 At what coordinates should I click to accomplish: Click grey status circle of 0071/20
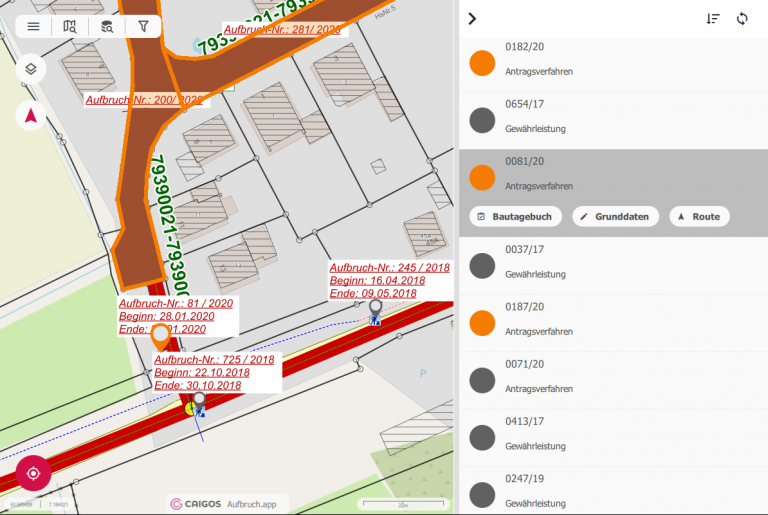482,380
